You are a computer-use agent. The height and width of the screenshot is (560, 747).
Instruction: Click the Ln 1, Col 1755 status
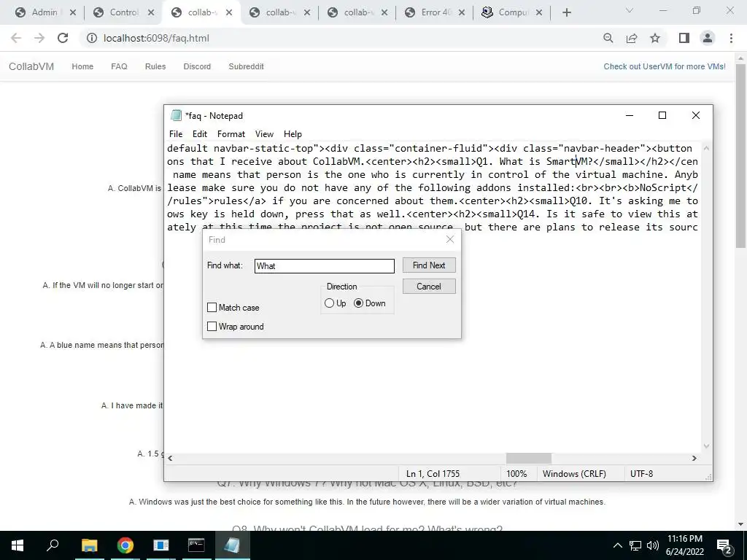(x=433, y=474)
